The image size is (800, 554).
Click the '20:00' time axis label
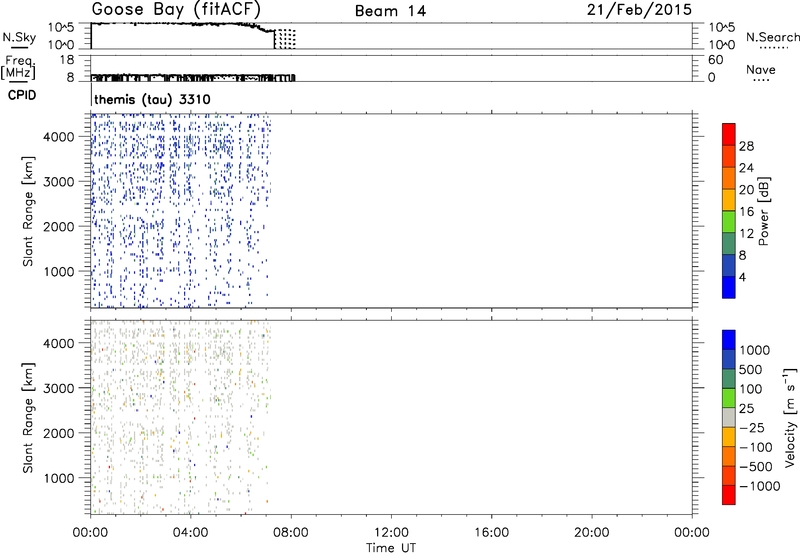click(x=591, y=533)
